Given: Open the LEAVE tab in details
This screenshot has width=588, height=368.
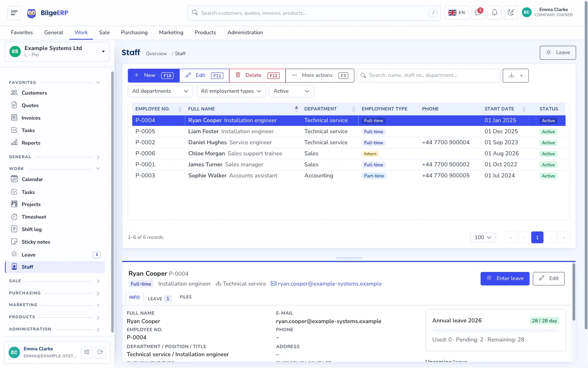Looking at the screenshot, I should tap(159, 298).
